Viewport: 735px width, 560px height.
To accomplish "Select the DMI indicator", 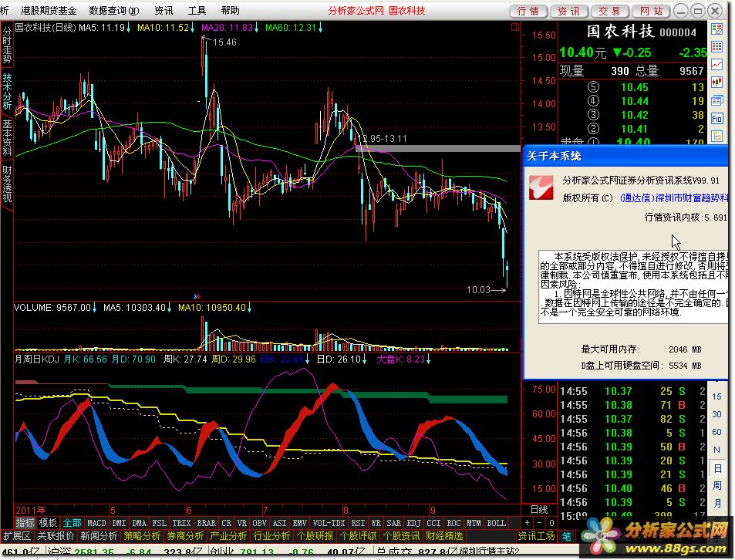I will [x=119, y=523].
